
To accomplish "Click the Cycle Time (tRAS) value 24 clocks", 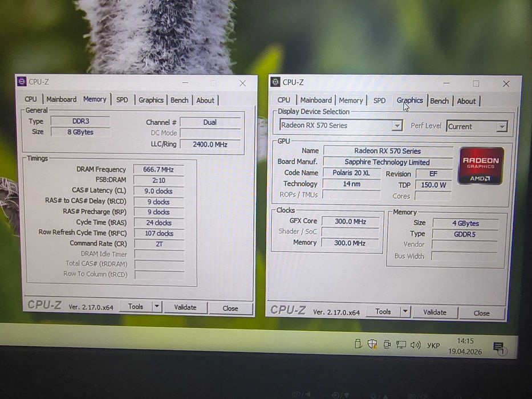I will pos(159,223).
